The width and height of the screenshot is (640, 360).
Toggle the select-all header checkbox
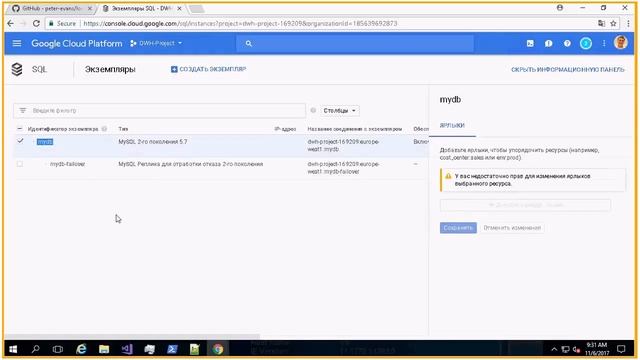(x=20, y=129)
